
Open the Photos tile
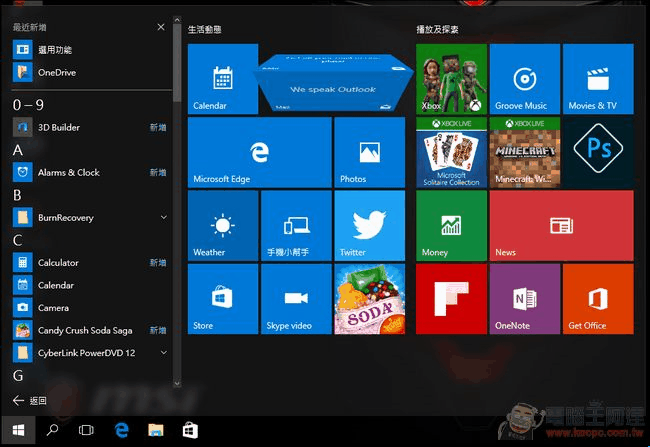(x=368, y=152)
